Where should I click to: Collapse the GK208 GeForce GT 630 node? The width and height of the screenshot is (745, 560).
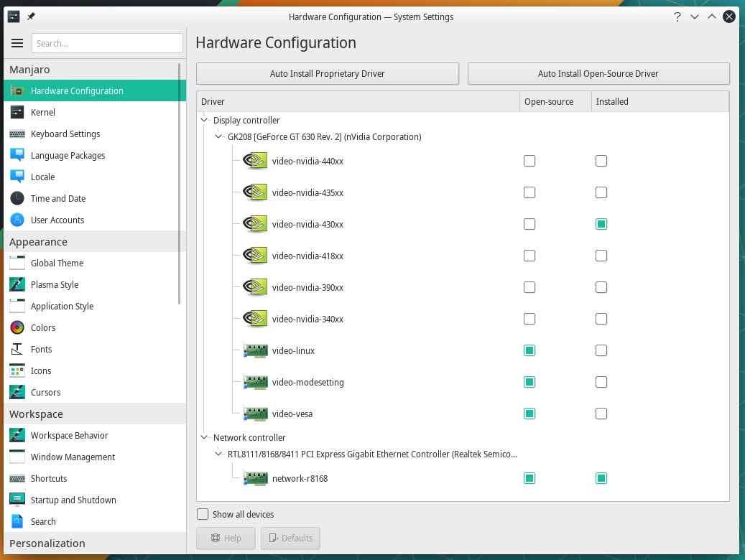[x=218, y=137]
